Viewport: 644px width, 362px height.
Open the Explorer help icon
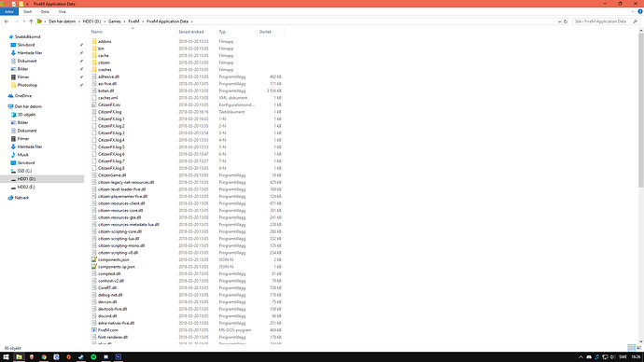coord(640,11)
